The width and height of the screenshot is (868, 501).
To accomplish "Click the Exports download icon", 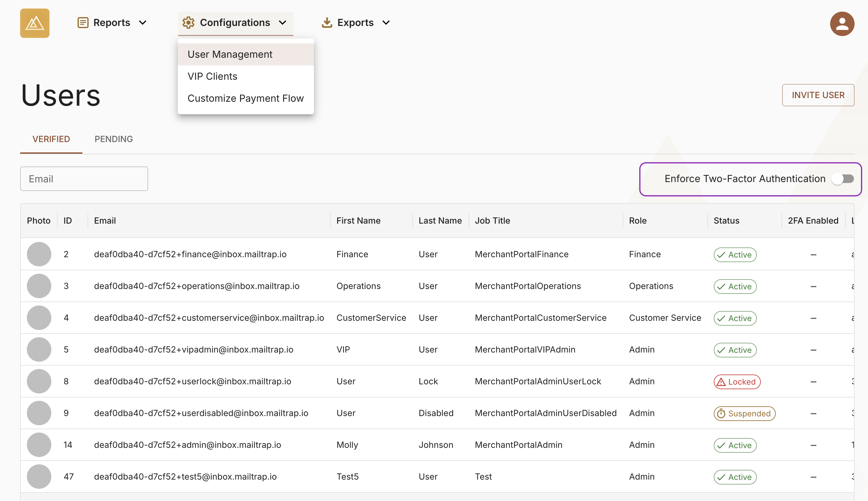I will pos(327,23).
